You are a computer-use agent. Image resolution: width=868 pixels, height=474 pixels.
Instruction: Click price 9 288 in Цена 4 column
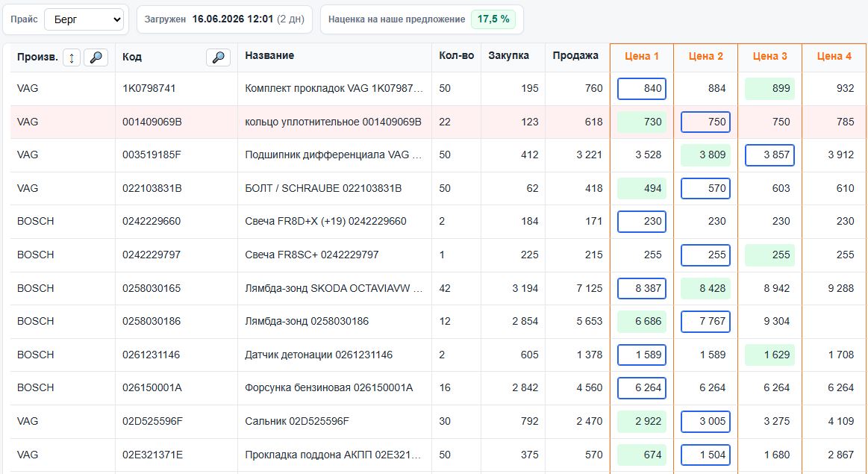click(841, 288)
